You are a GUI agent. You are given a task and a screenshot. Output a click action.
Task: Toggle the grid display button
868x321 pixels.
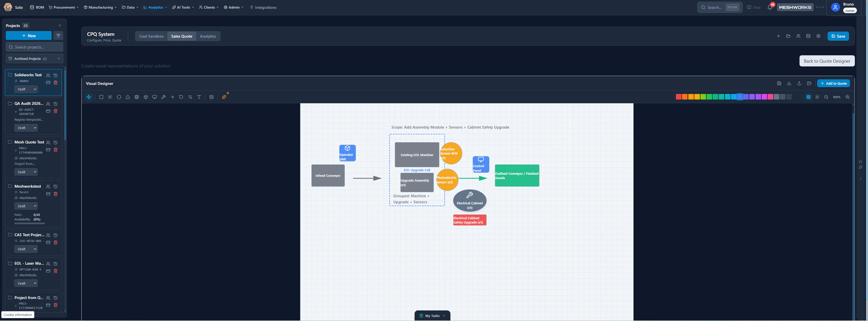(x=808, y=97)
